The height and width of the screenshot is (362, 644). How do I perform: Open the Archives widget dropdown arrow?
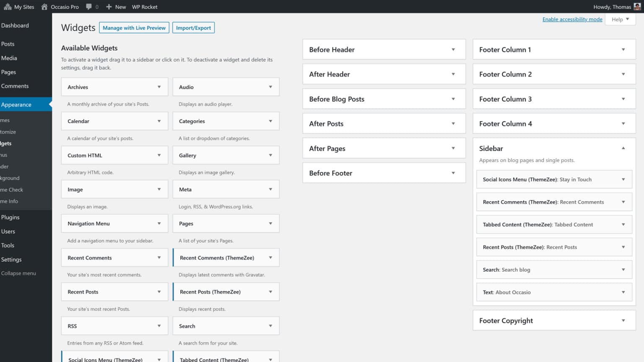pyautogui.click(x=159, y=87)
